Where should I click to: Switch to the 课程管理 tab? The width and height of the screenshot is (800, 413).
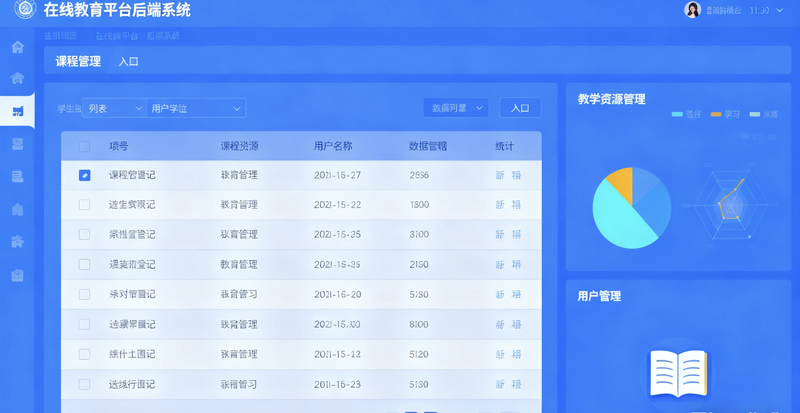click(78, 61)
